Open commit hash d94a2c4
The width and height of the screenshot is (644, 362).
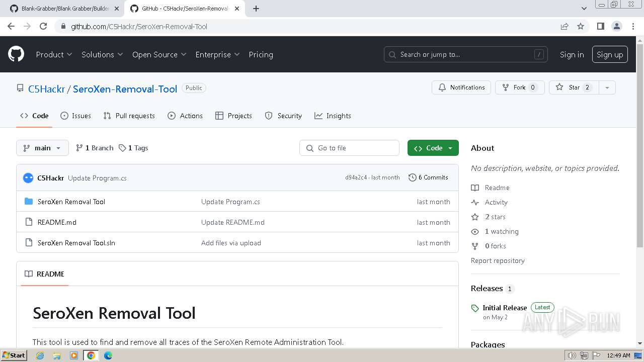[356, 177]
